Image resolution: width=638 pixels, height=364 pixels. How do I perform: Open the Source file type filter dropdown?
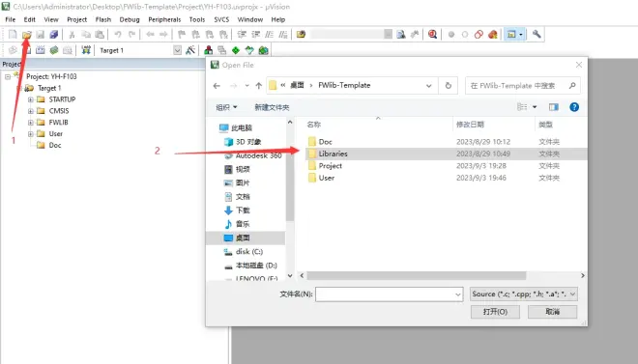pos(523,294)
